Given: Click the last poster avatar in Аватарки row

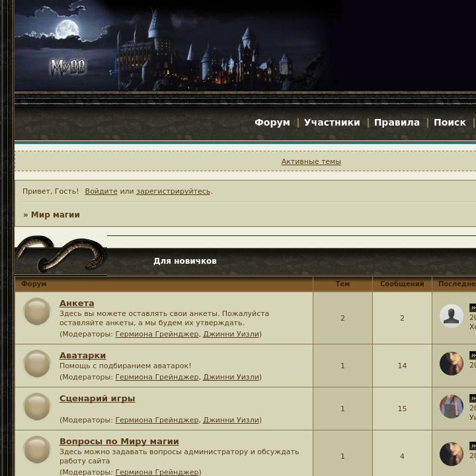Looking at the screenshot, I should tap(452, 364).
